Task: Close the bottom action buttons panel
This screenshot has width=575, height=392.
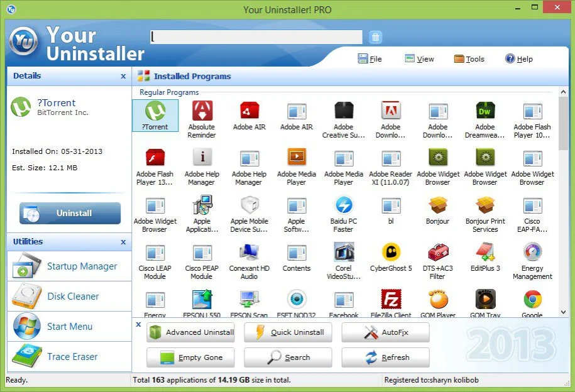Action: (138, 324)
